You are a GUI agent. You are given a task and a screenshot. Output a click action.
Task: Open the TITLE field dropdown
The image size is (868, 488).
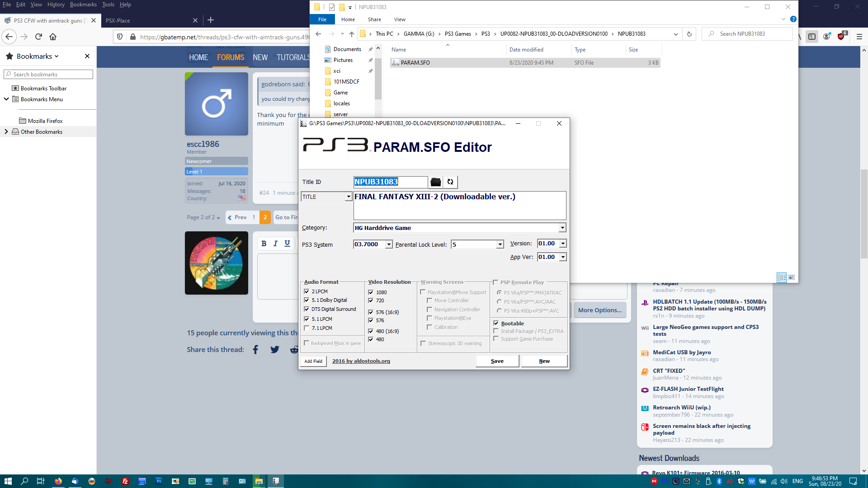point(349,197)
